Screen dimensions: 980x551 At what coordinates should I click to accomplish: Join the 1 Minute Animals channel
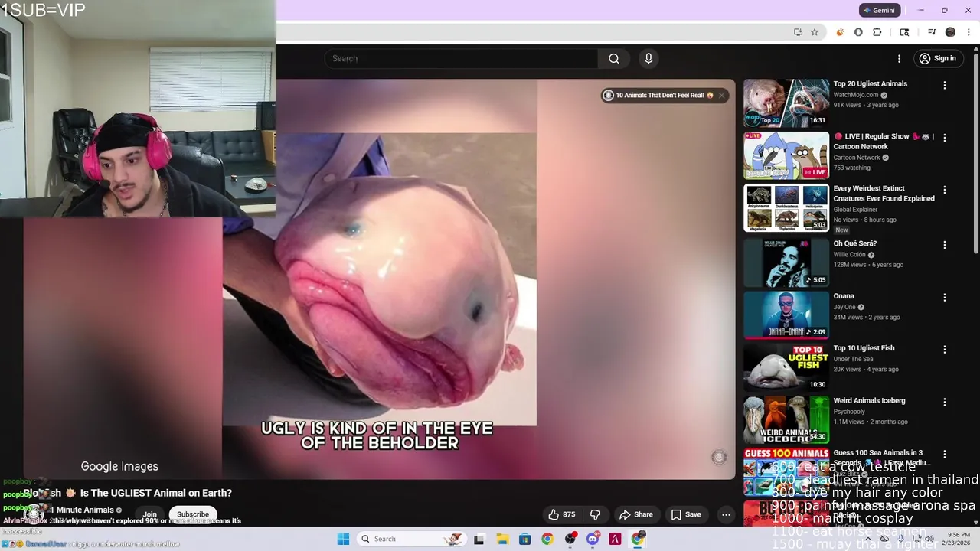150,514
